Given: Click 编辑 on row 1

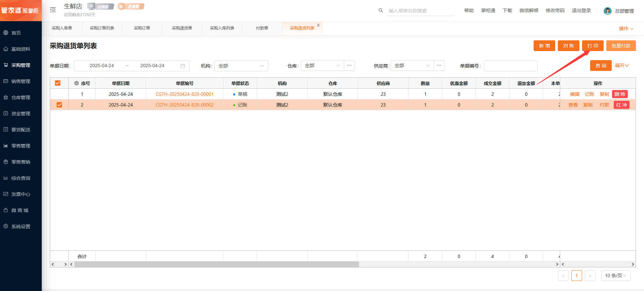Looking at the screenshot, I should click(x=575, y=94).
